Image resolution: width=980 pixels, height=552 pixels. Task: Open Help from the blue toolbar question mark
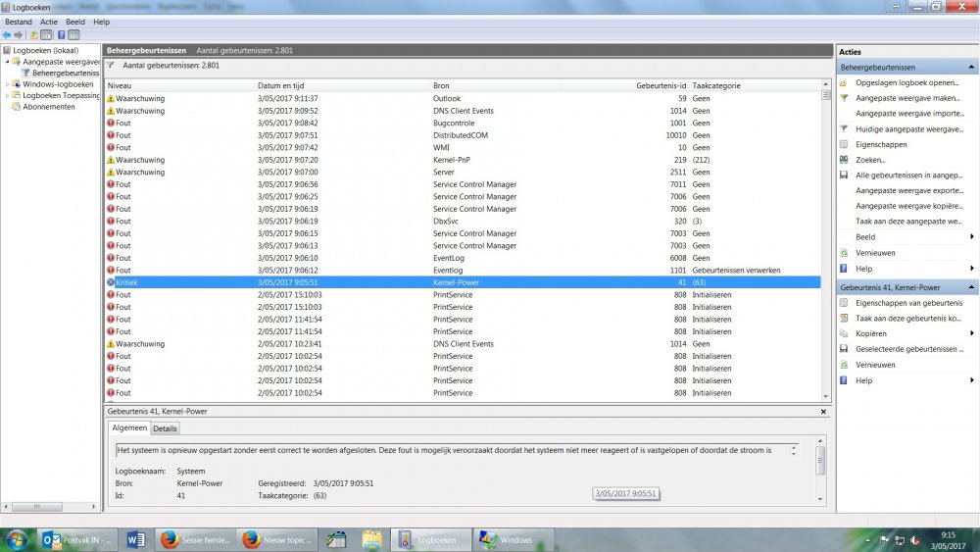tap(61, 35)
